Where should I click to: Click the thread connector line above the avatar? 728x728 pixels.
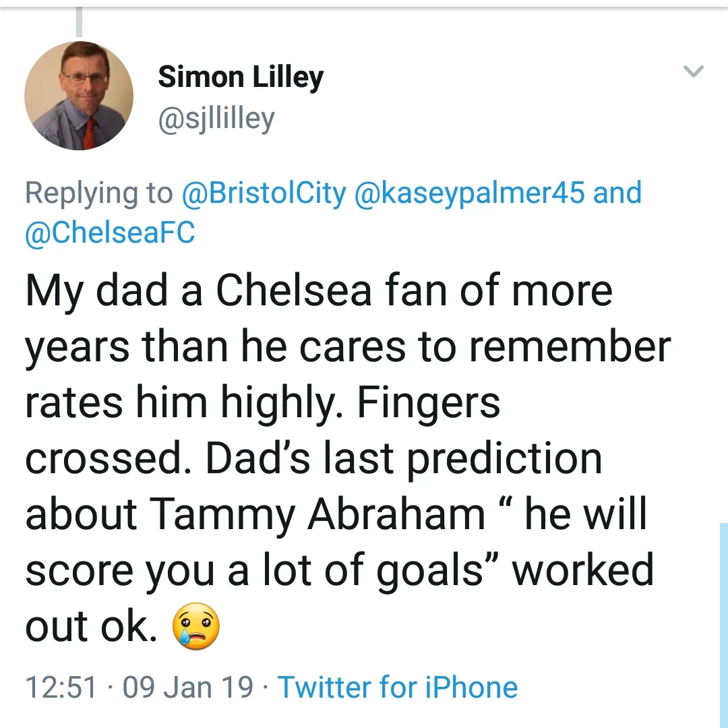coord(79,22)
